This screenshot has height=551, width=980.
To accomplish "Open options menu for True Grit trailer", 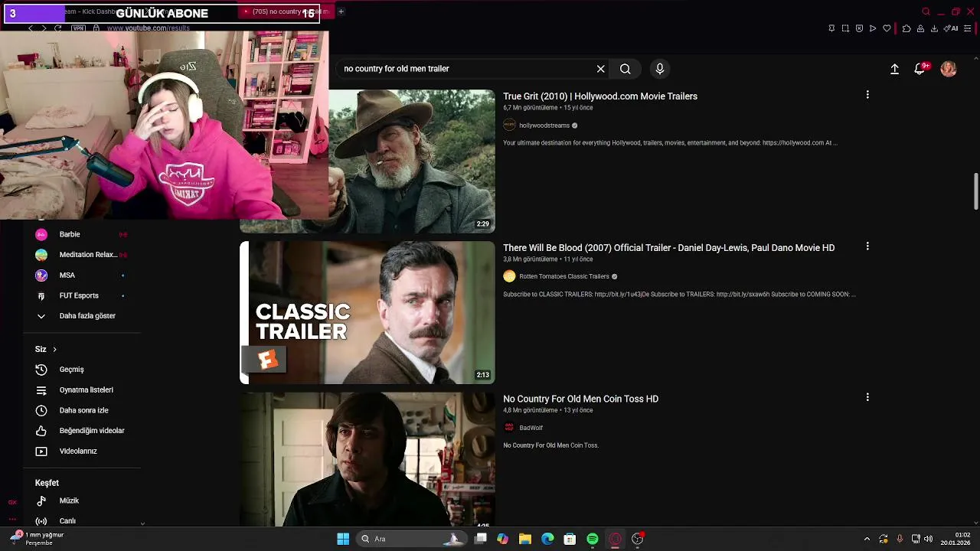I will pyautogui.click(x=867, y=95).
